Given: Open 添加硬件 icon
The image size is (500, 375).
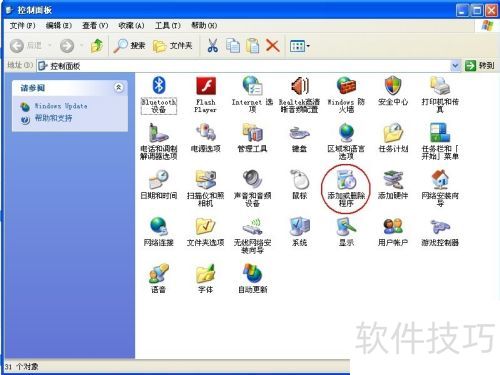Looking at the screenshot, I should tap(393, 184).
